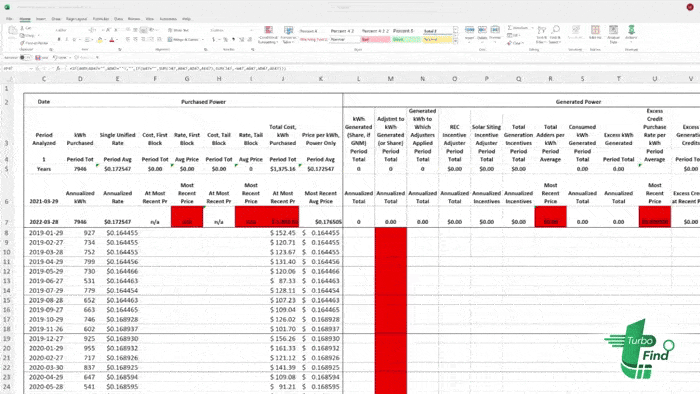Apply the yellow Neutral cell style

click(437, 39)
